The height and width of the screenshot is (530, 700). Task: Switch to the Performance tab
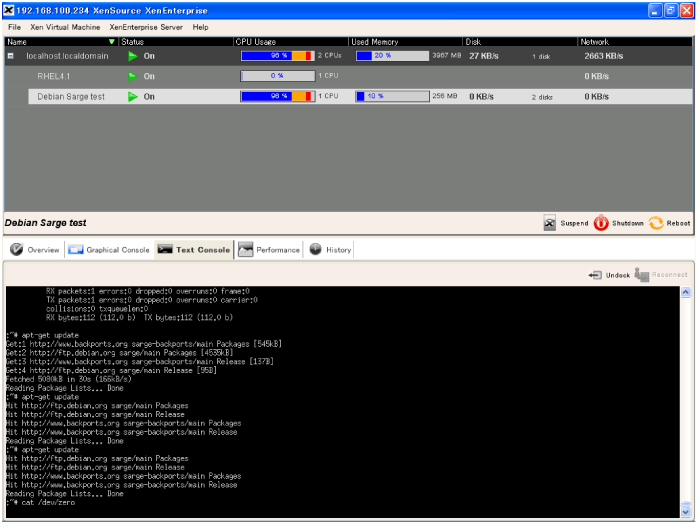click(269, 250)
